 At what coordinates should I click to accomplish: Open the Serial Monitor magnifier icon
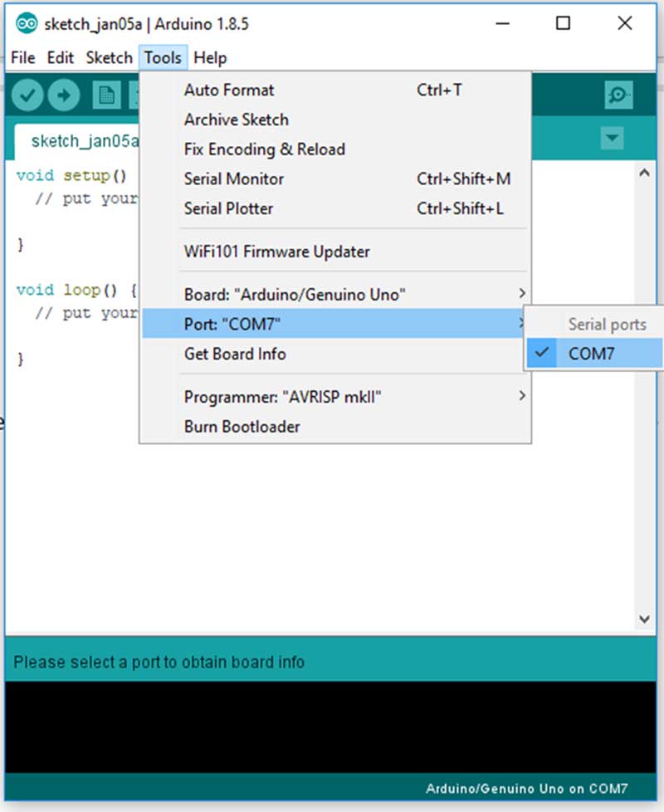(618, 95)
